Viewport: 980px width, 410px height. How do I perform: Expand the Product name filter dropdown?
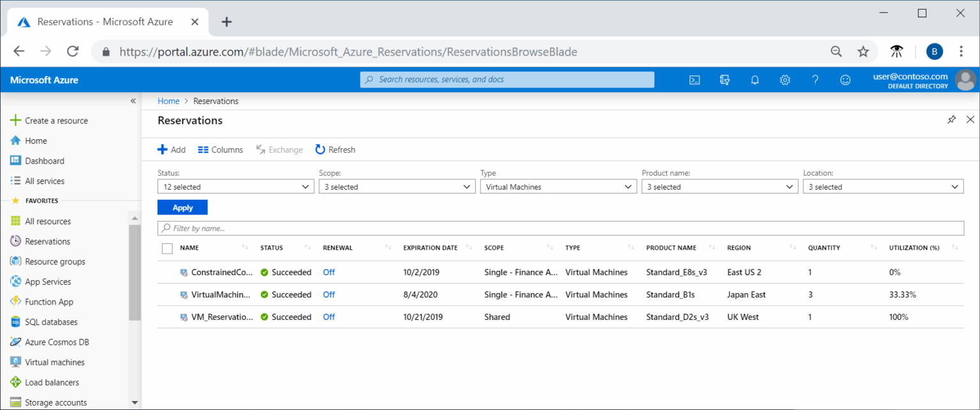pos(720,186)
